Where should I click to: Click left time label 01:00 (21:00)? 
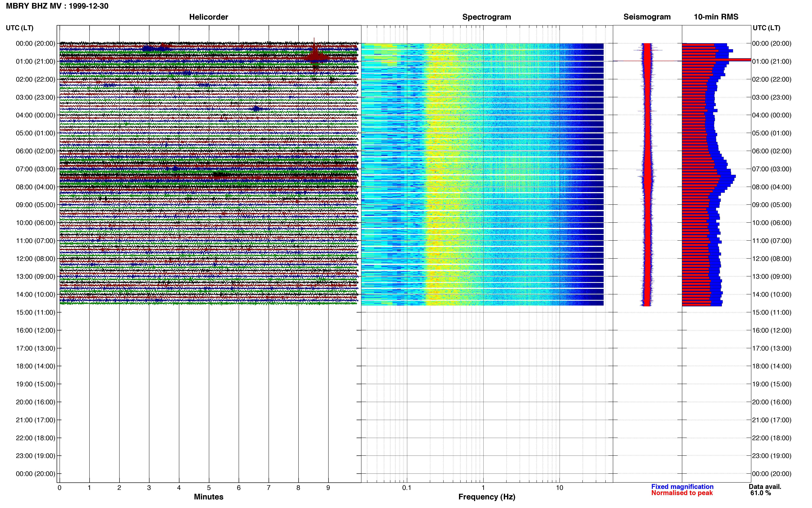pyautogui.click(x=36, y=61)
